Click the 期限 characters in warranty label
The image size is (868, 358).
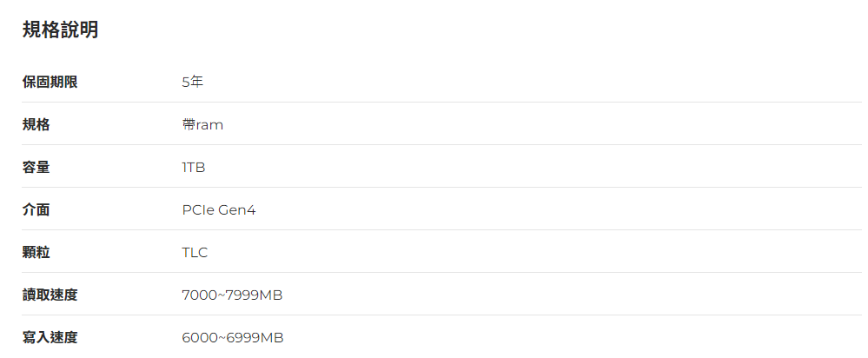click(x=63, y=82)
